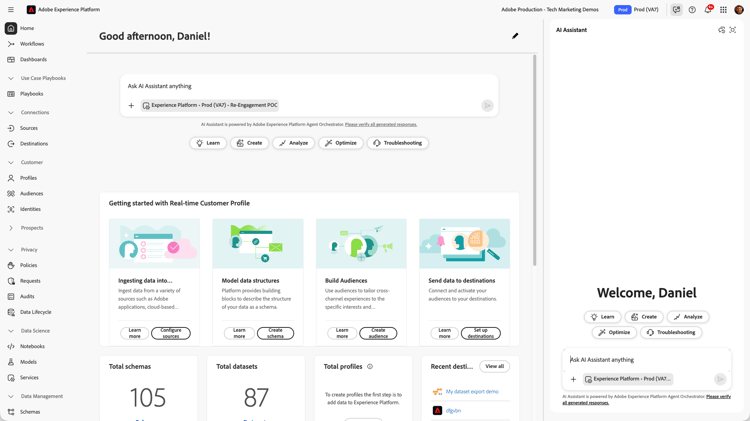
Task: Click the Create chip under main prompt
Action: pyautogui.click(x=249, y=143)
